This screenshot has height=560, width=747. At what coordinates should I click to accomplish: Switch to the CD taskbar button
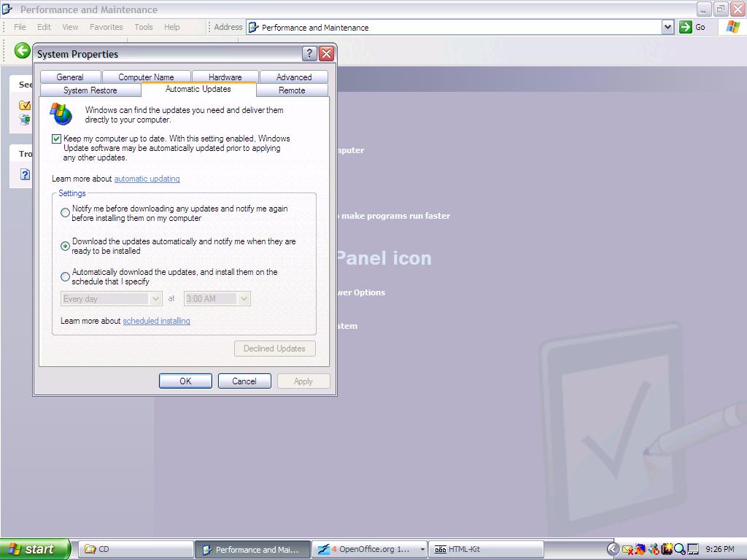tap(135, 550)
